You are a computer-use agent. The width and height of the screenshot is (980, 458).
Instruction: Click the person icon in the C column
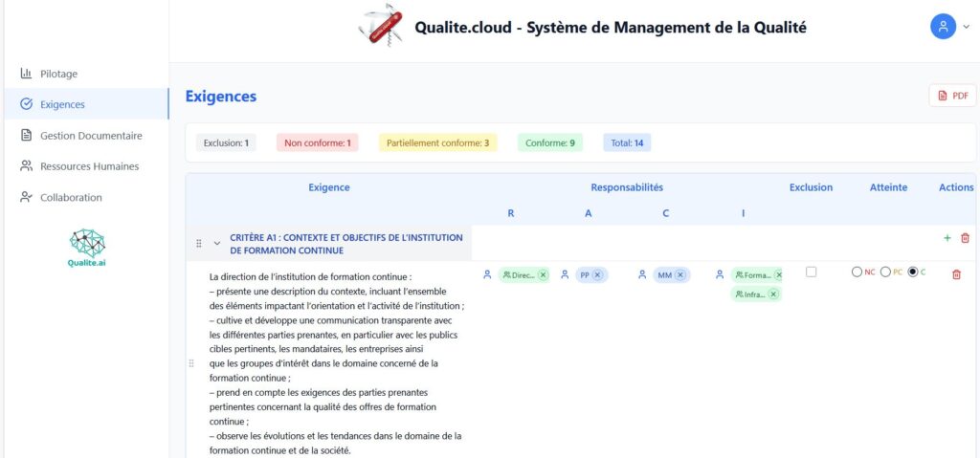click(642, 275)
